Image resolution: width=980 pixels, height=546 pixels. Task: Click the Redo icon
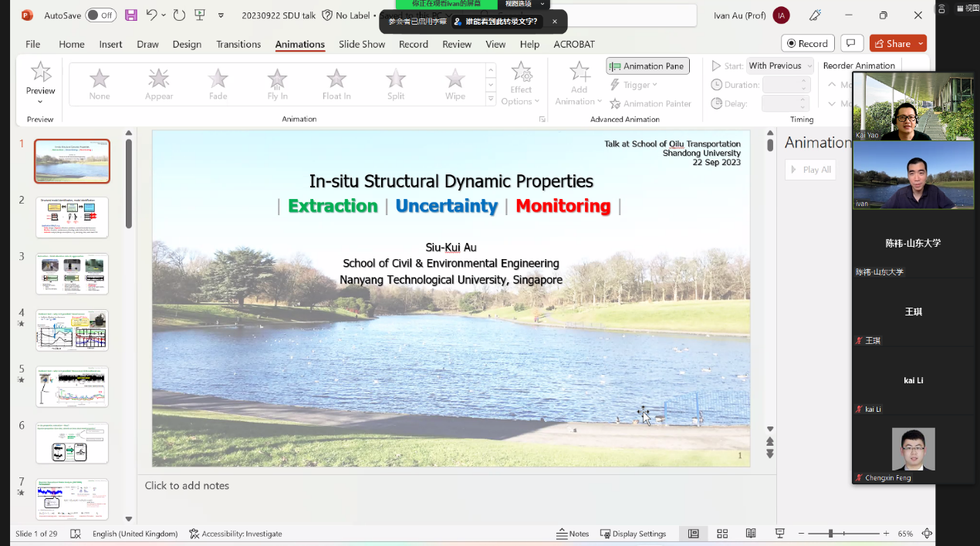tap(179, 15)
